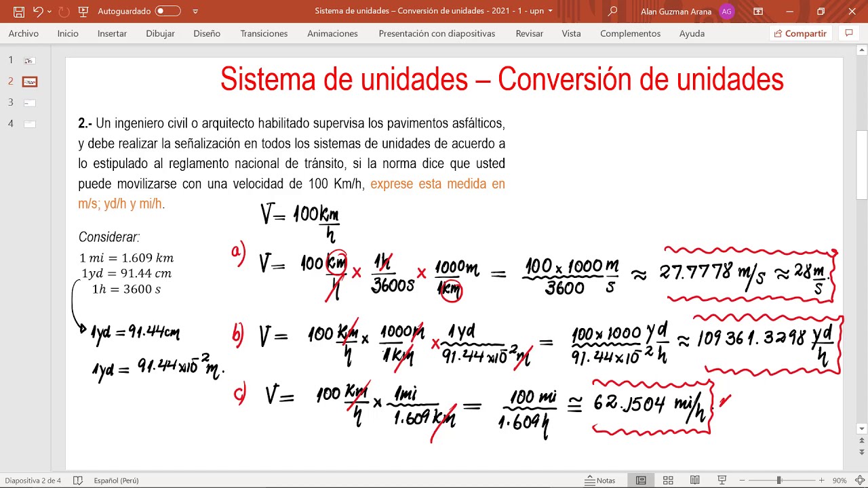
Task: Save the presentation with the diskette icon
Action: tap(19, 12)
